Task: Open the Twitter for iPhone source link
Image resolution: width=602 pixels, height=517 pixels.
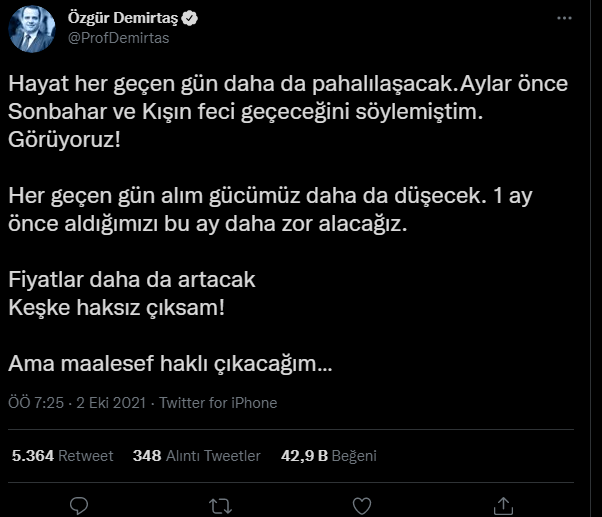Action: point(220,403)
